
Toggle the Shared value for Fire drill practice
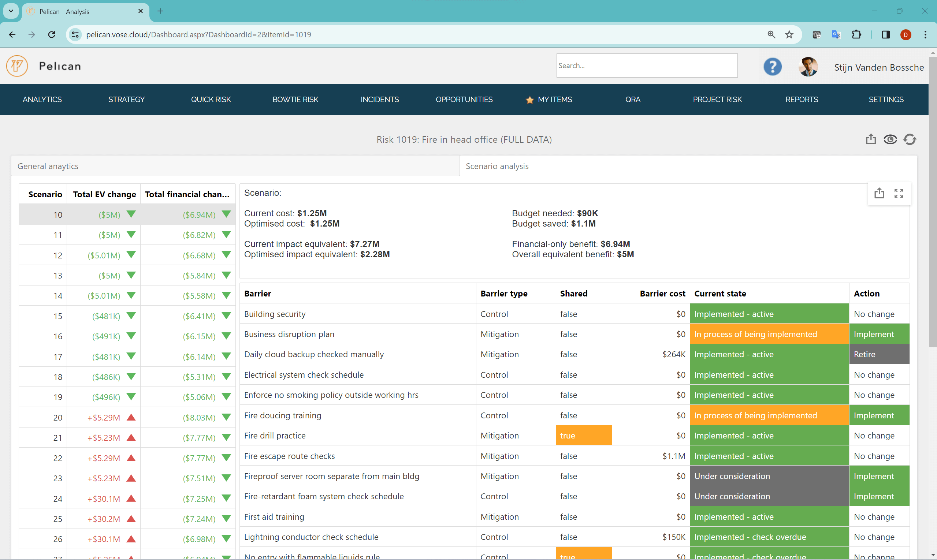(x=583, y=435)
